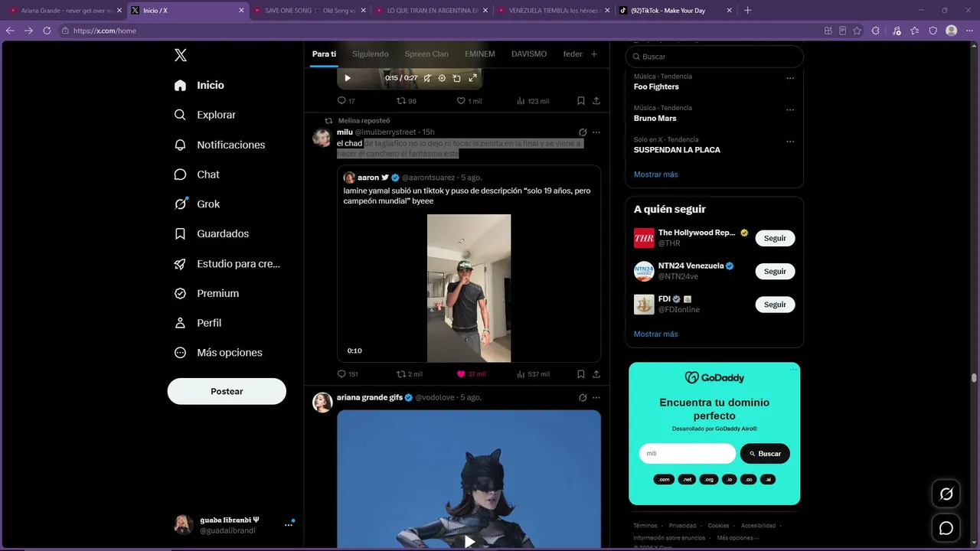
Task: Open Más opciones in the sidebar
Action: [x=218, y=353]
